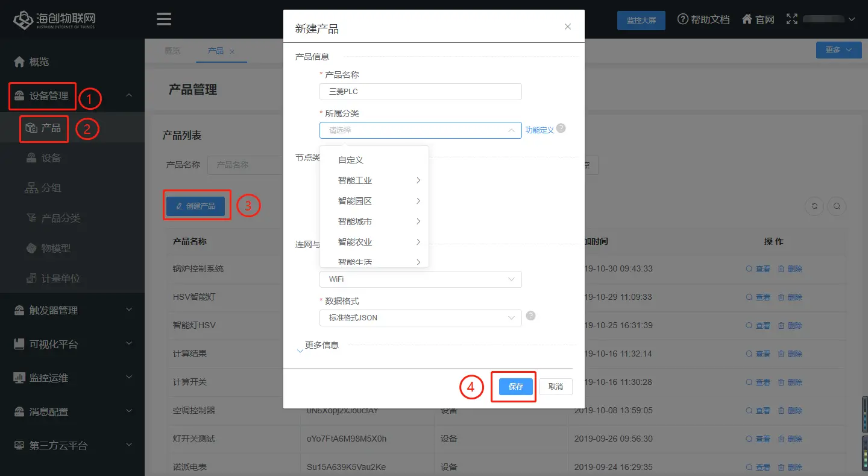This screenshot has height=476, width=868.
Task: Click the 取消 button
Action: (x=556, y=387)
